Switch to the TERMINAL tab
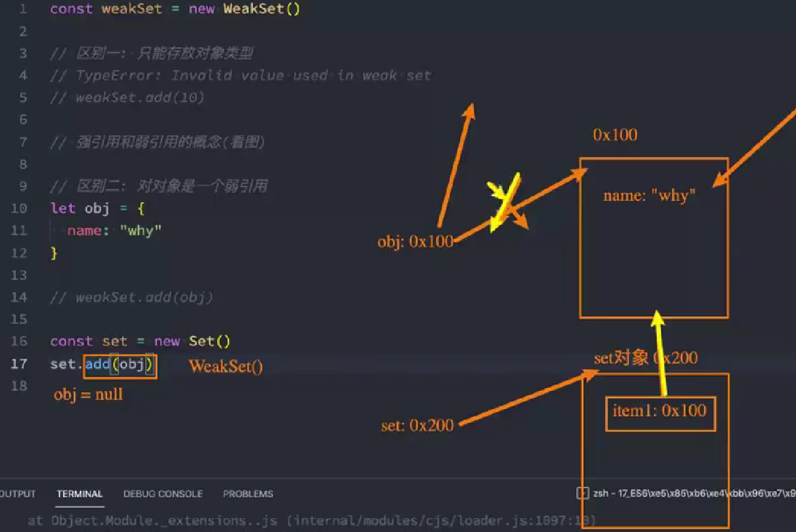The image size is (796, 532). pos(79,494)
